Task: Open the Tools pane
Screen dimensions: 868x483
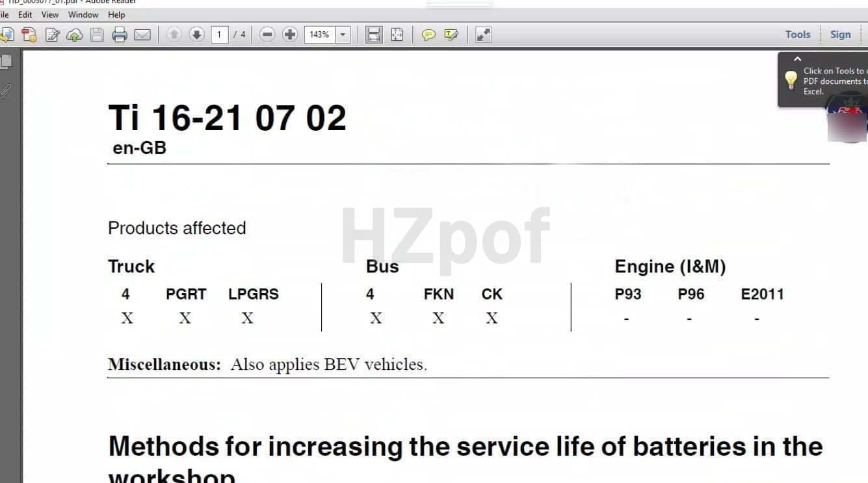Action: point(798,34)
